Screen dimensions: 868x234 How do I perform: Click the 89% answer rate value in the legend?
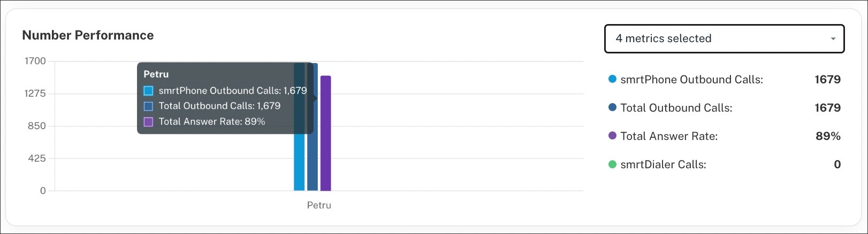[828, 136]
